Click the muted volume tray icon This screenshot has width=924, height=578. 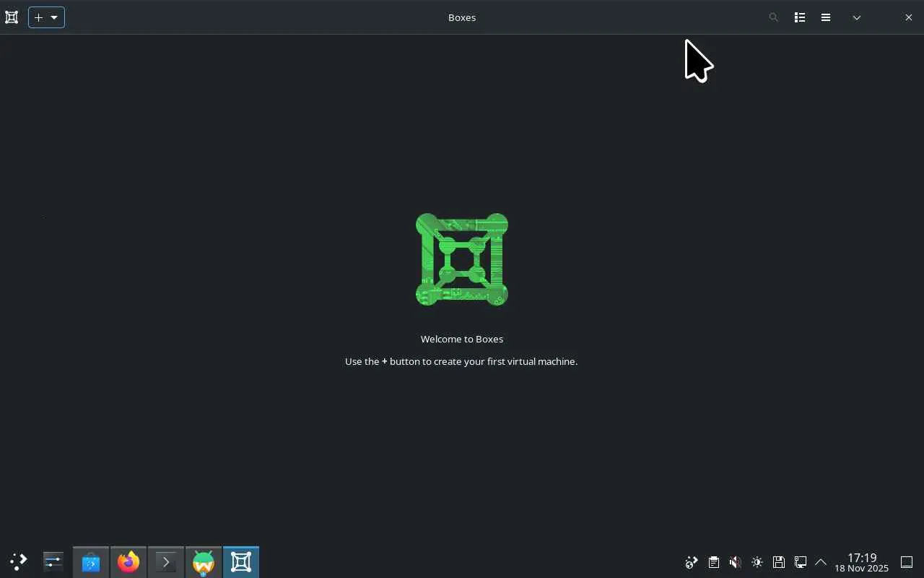coord(735,562)
